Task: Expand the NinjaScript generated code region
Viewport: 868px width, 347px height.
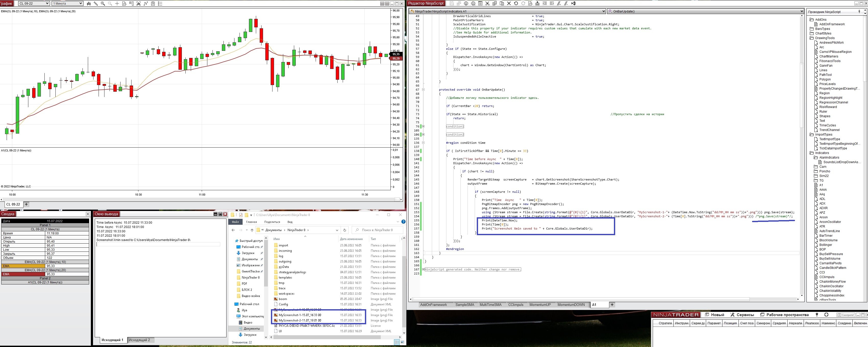Action: click(x=423, y=270)
